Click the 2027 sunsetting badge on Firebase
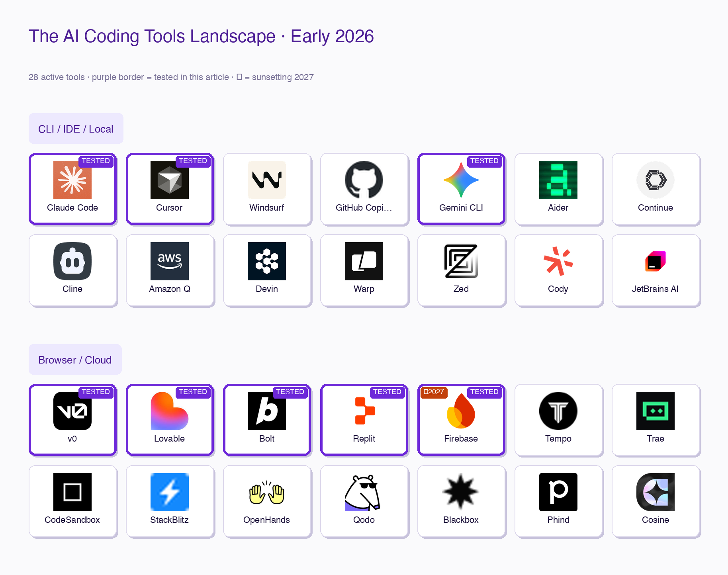 (x=434, y=392)
